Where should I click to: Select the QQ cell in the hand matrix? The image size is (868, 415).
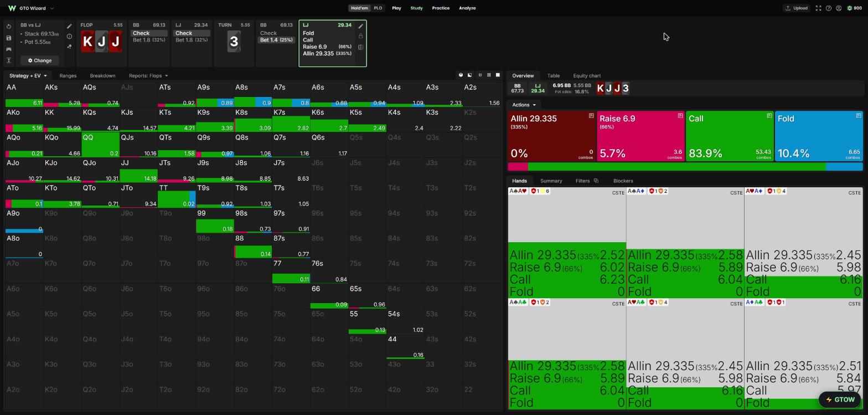tap(101, 145)
